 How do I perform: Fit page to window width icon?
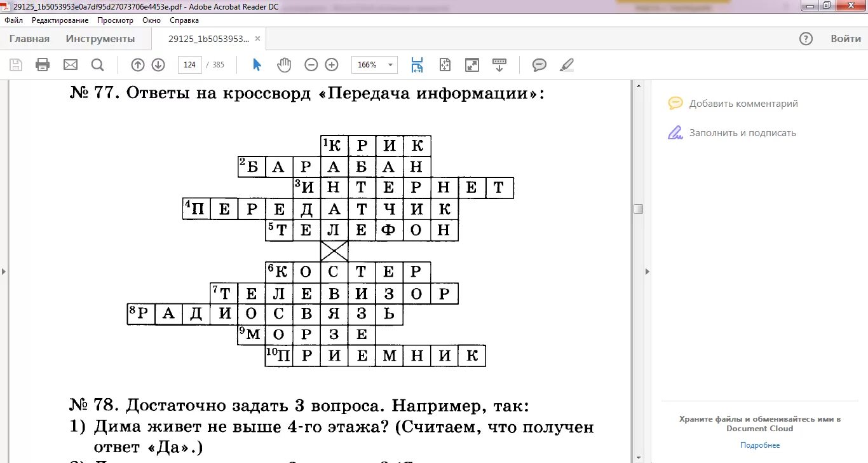coord(417,64)
